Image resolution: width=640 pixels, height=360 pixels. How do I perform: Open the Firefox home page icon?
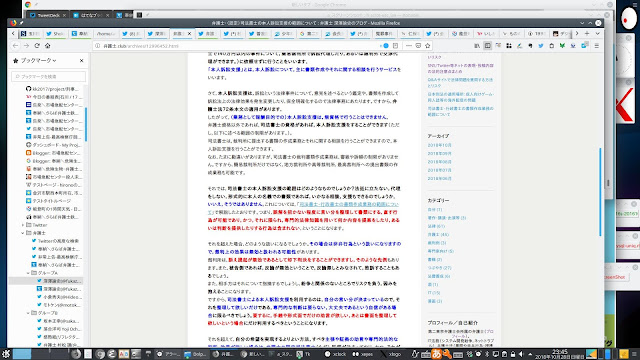(48, 46)
